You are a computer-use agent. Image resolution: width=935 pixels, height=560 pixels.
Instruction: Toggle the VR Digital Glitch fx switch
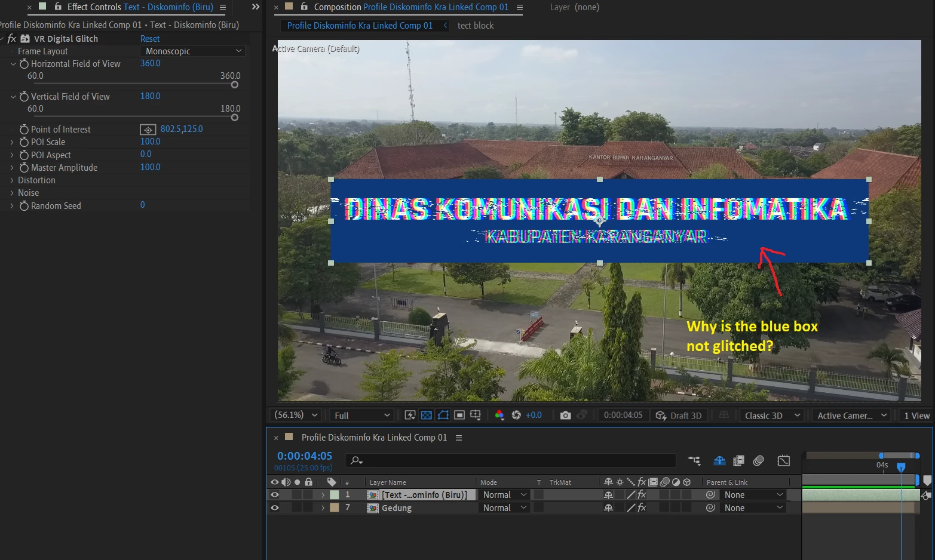click(x=11, y=39)
